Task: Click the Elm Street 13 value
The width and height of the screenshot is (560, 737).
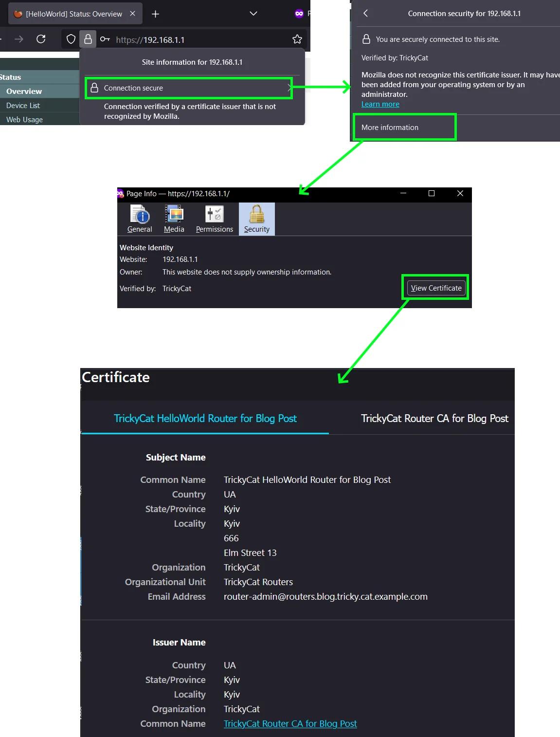Action: [250, 553]
